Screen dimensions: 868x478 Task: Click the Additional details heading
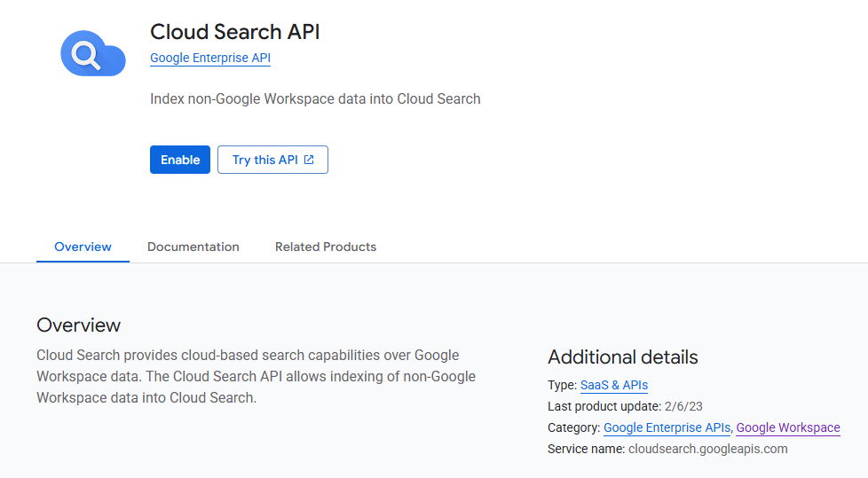(x=623, y=357)
